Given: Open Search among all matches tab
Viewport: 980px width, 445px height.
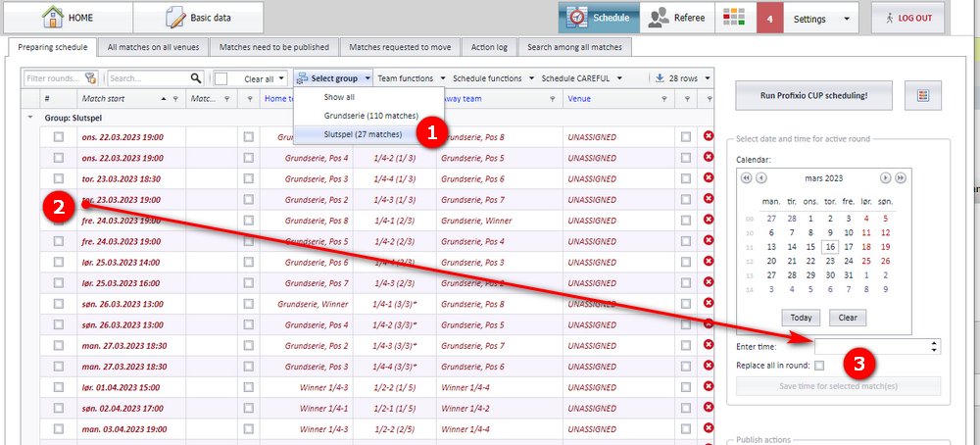Looking at the screenshot, I should click(574, 47).
